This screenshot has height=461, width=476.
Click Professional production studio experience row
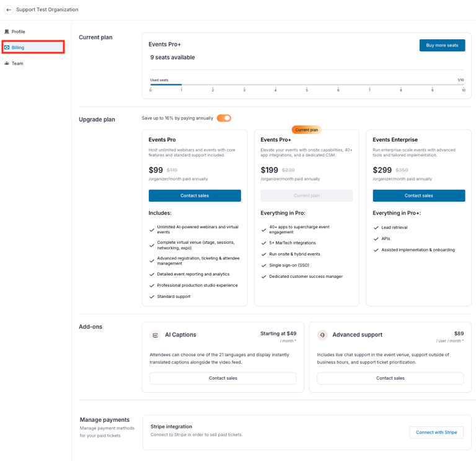pos(193,285)
